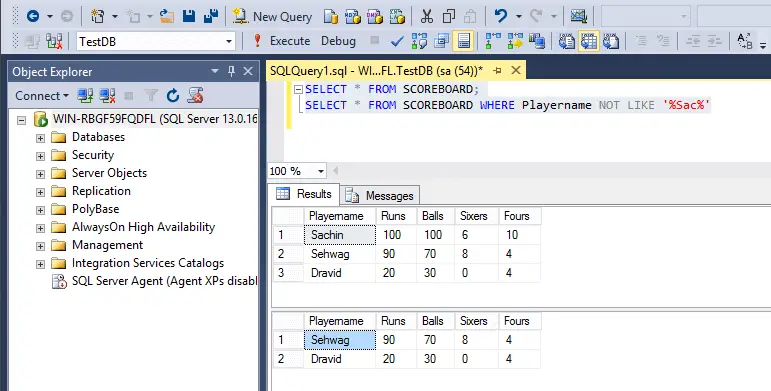771x391 pixels.
Task: Toggle the Results to Grid button
Action: (589, 41)
